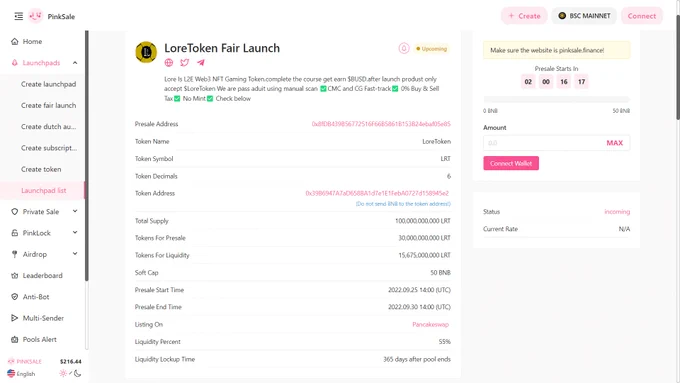Select Presale Start Time value
The width and height of the screenshot is (680, 383).
(x=419, y=290)
